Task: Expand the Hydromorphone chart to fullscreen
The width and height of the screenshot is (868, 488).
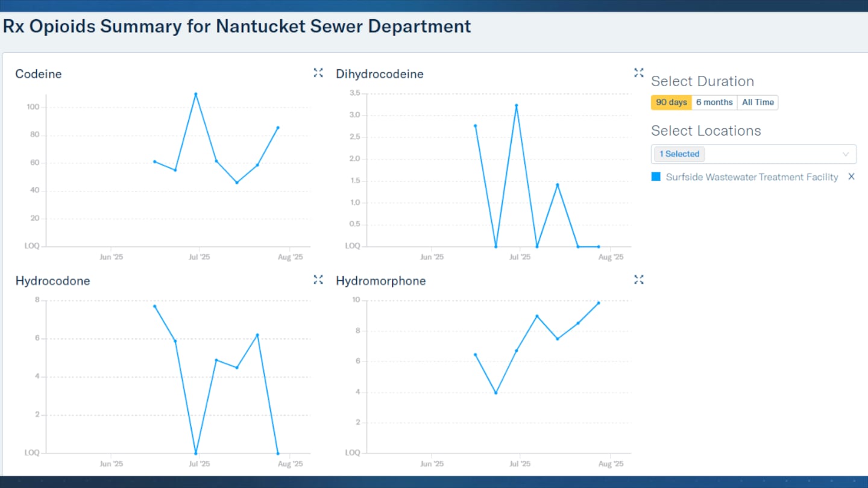Action: (639, 280)
